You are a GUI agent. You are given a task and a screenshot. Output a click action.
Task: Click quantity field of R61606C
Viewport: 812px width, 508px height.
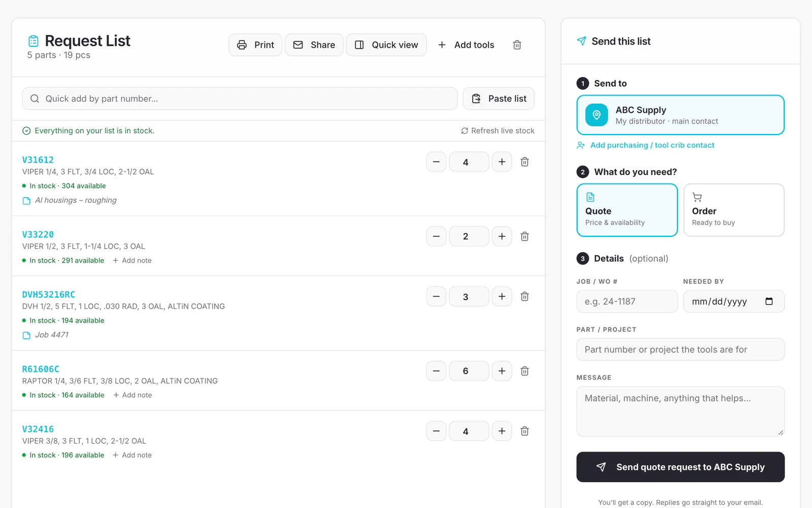(x=469, y=371)
